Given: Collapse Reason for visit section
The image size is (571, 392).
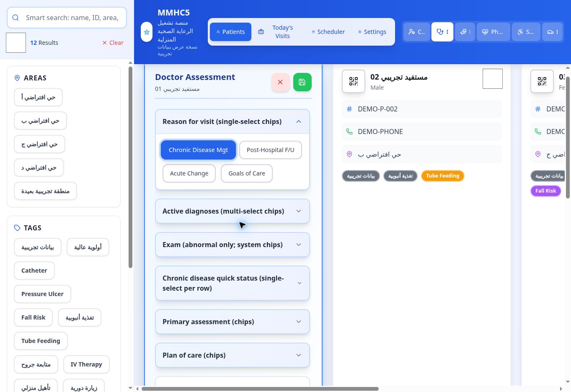Looking at the screenshot, I should click(233, 121).
